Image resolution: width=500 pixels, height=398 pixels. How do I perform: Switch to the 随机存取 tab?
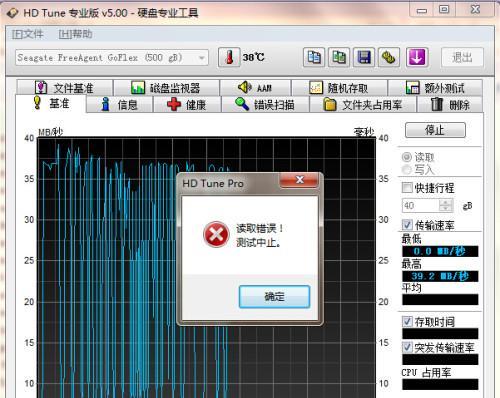pos(339,88)
